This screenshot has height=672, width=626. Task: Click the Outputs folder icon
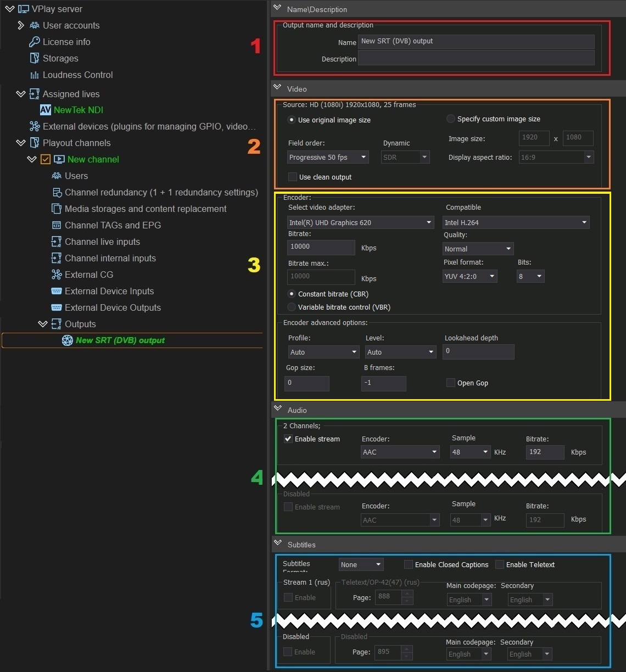point(56,324)
